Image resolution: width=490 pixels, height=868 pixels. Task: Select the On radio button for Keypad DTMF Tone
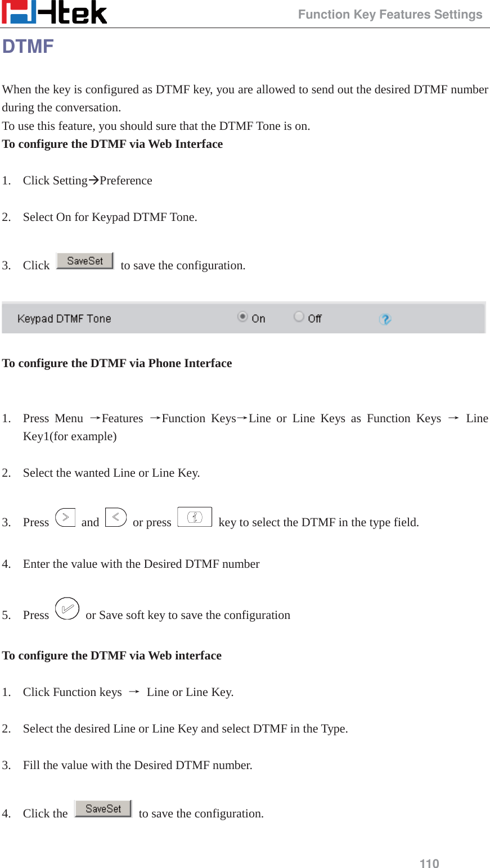coord(243,316)
